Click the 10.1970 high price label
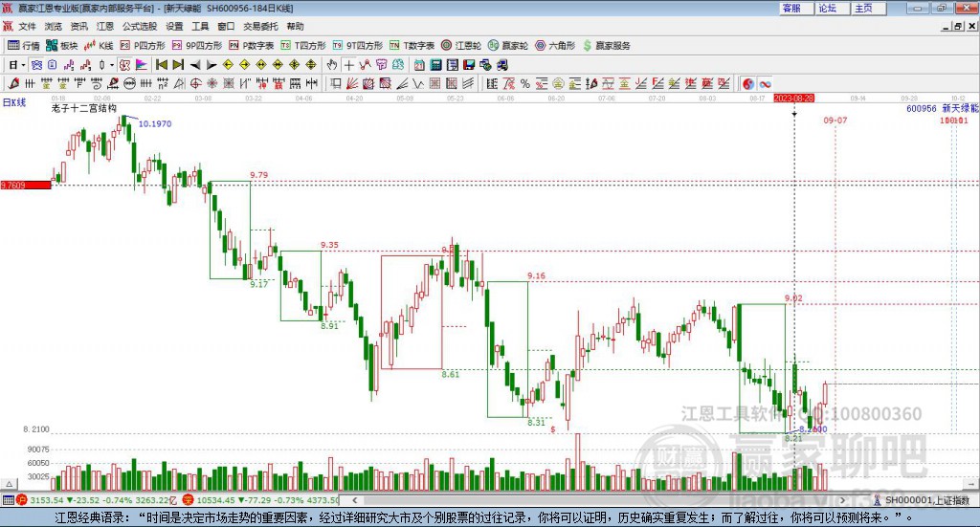The image size is (980, 527). coord(154,123)
